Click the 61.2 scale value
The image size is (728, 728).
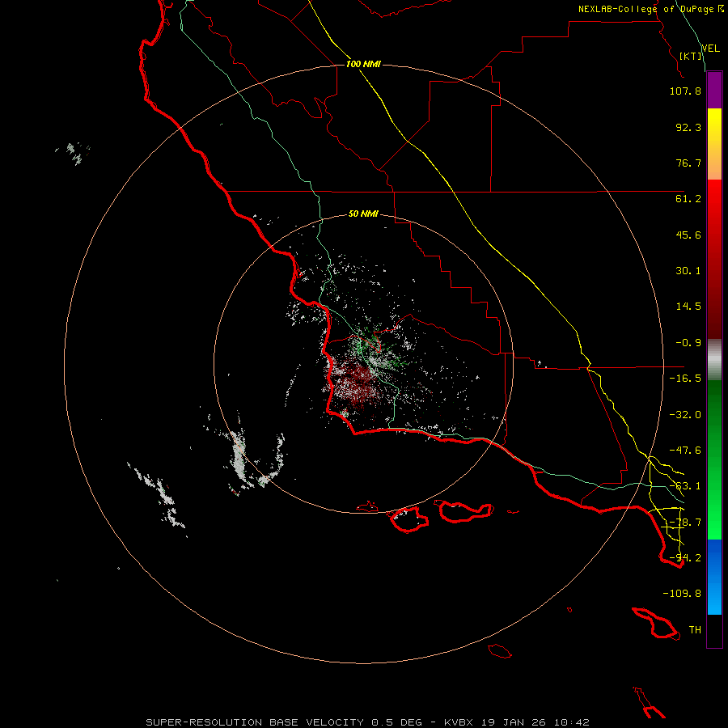coord(688,199)
